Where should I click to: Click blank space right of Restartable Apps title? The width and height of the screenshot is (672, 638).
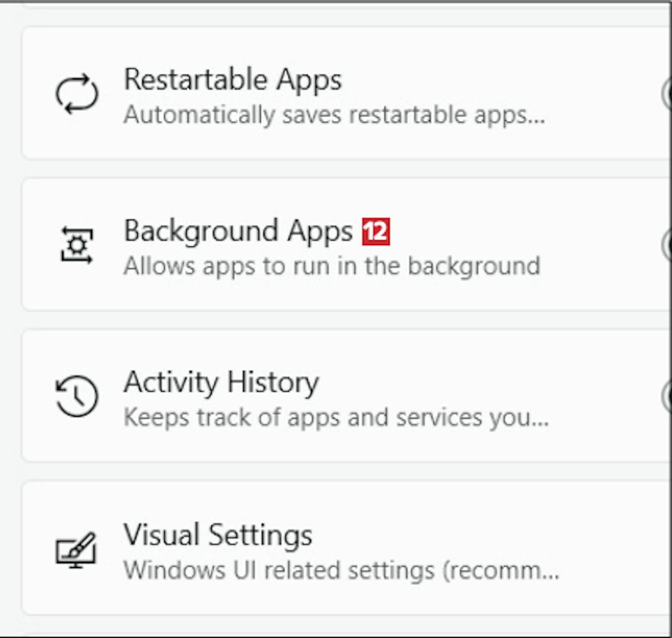493,80
